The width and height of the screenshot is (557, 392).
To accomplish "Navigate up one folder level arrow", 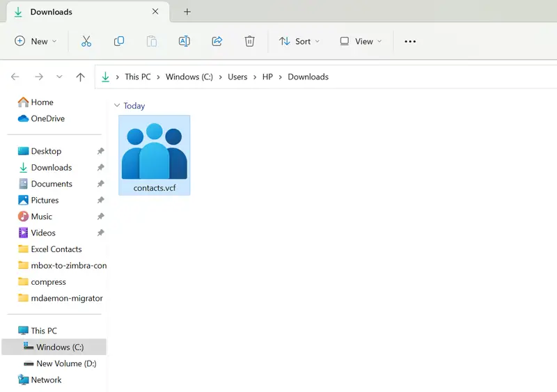I will click(80, 77).
